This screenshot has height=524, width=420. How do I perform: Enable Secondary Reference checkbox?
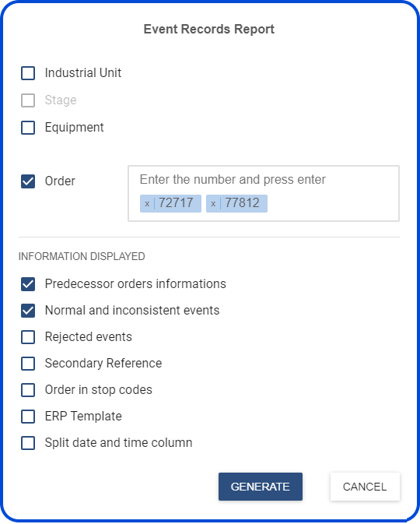coord(28,364)
